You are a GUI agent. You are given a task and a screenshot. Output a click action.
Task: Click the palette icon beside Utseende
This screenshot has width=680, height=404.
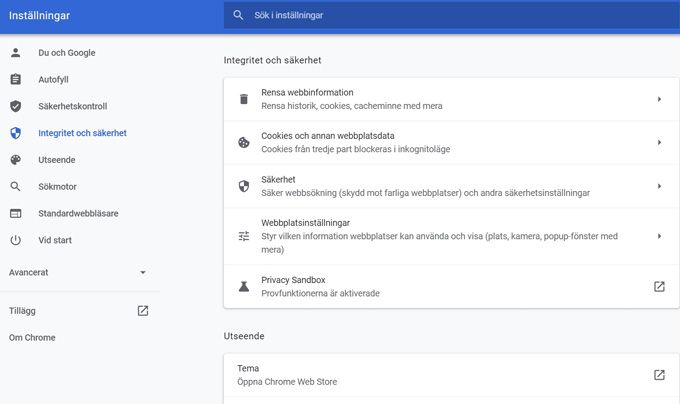[16, 160]
